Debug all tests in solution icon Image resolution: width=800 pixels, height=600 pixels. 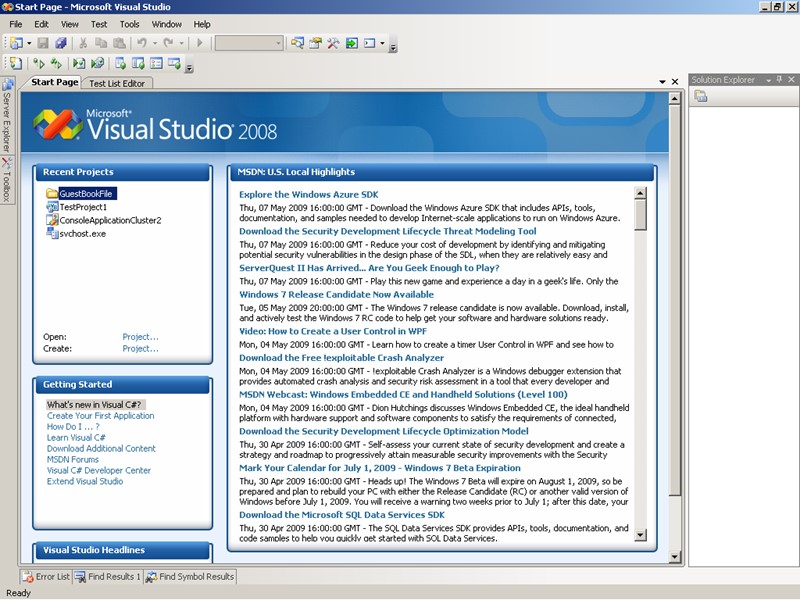97,63
